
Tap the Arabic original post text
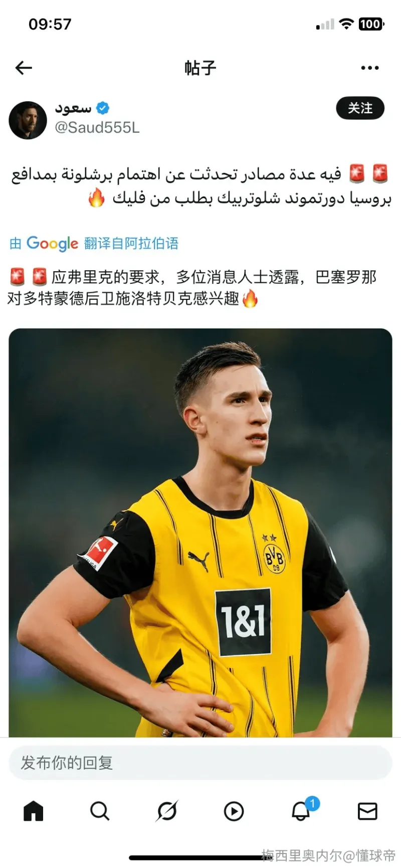200,186
